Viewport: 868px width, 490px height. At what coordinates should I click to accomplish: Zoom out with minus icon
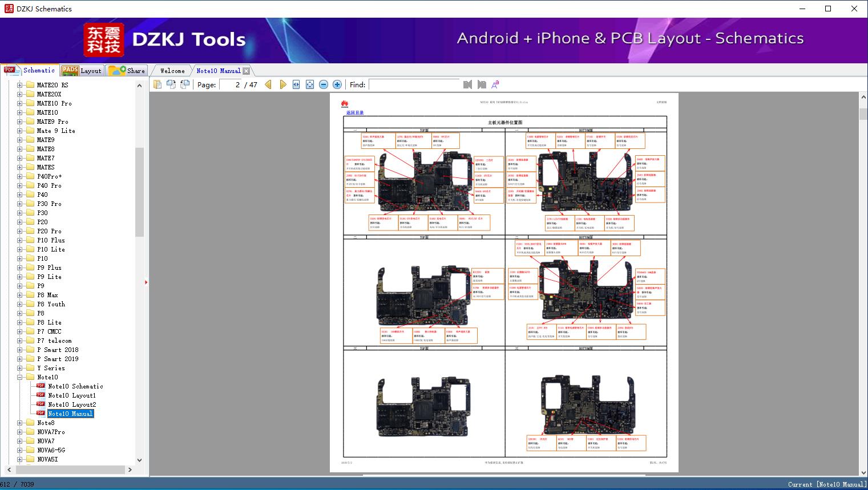click(x=324, y=84)
